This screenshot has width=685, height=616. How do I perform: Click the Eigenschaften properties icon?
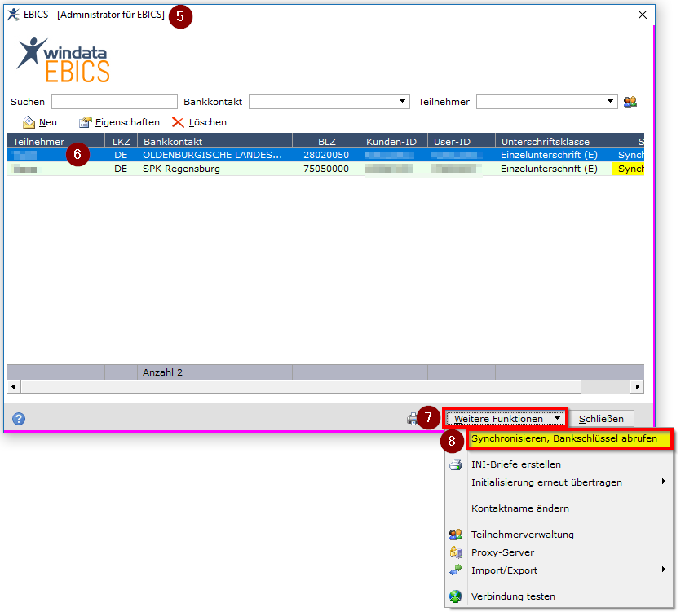[85, 122]
